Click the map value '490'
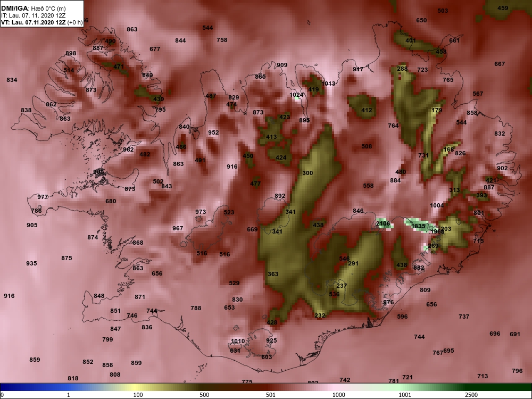 click(110, 41)
